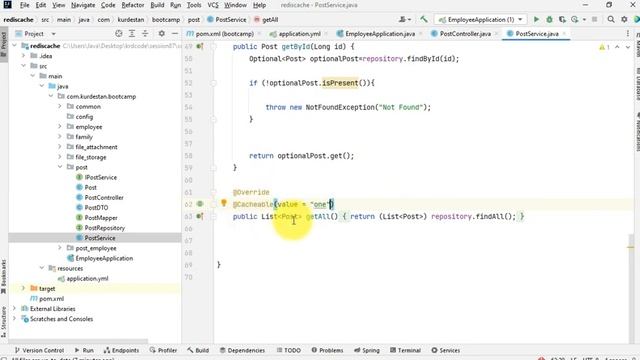Screen dimensions: 640x360
Task: Click Project panel horizontal scrollbar
Action: [x=78, y=341]
